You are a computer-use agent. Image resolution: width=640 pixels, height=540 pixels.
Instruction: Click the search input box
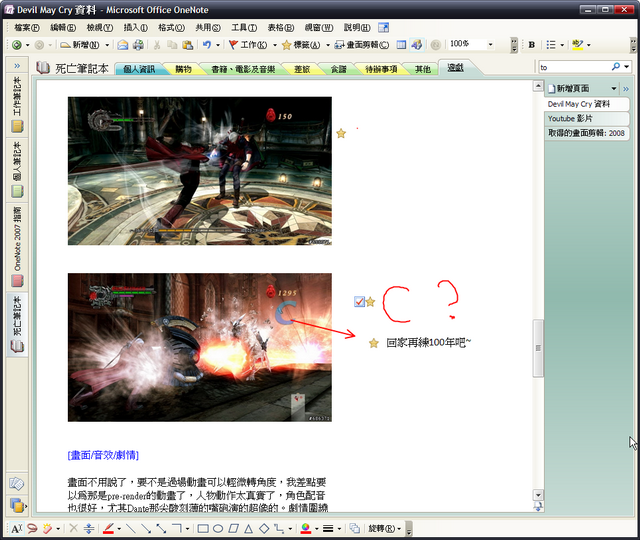[x=575, y=67]
